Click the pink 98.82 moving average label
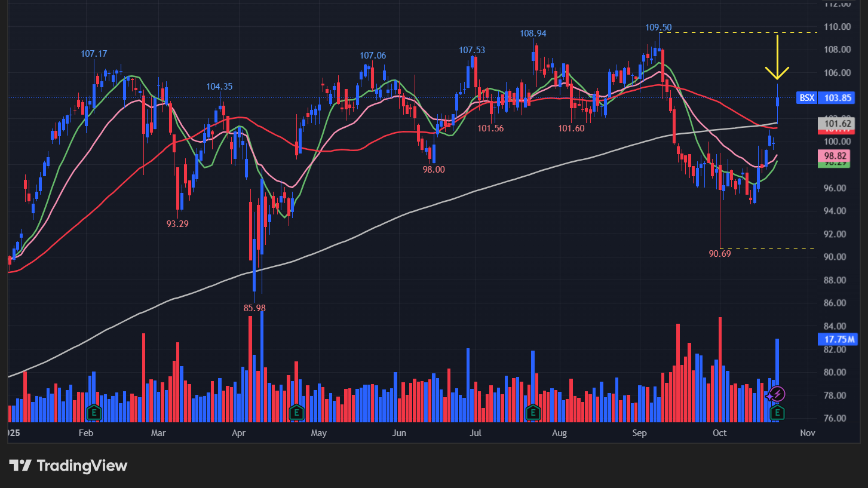 point(837,155)
